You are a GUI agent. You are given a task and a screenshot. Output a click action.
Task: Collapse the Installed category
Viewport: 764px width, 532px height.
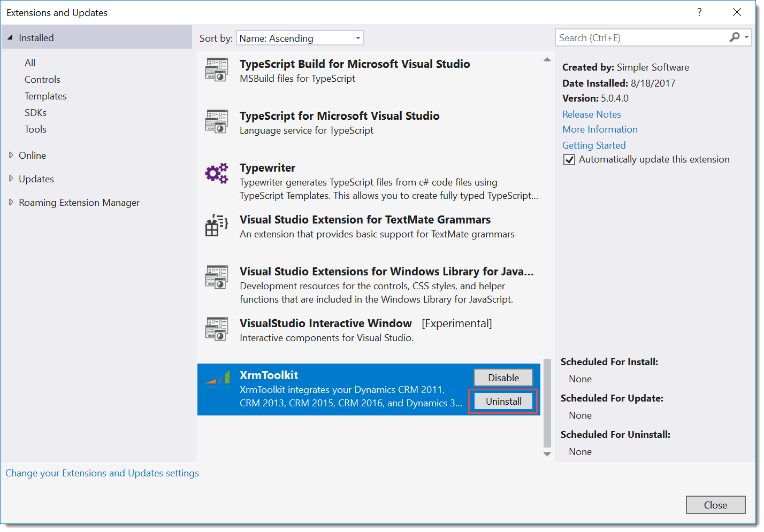pos(10,37)
